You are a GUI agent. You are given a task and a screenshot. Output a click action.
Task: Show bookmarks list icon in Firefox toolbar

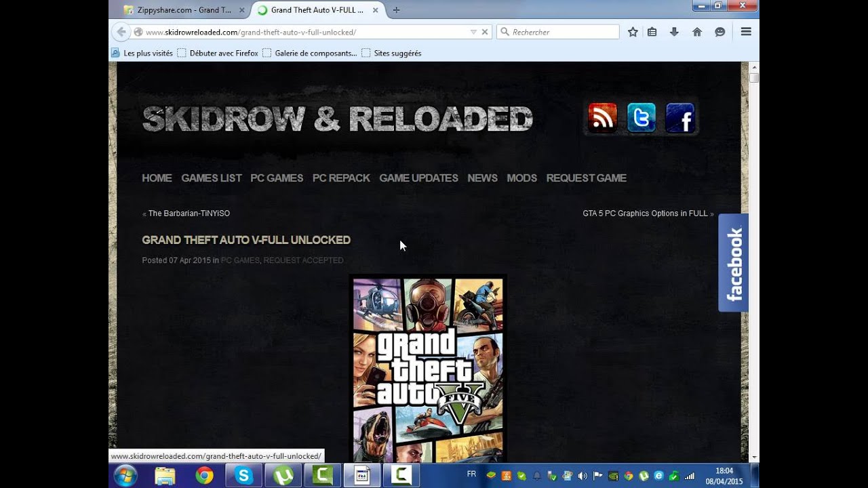pyautogui.click(x=652, y=32)
